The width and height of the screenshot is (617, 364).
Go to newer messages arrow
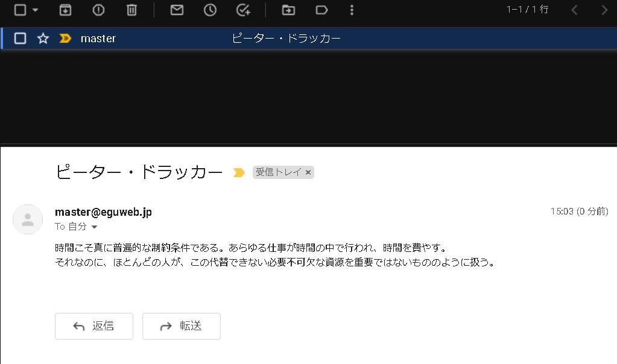574,10
